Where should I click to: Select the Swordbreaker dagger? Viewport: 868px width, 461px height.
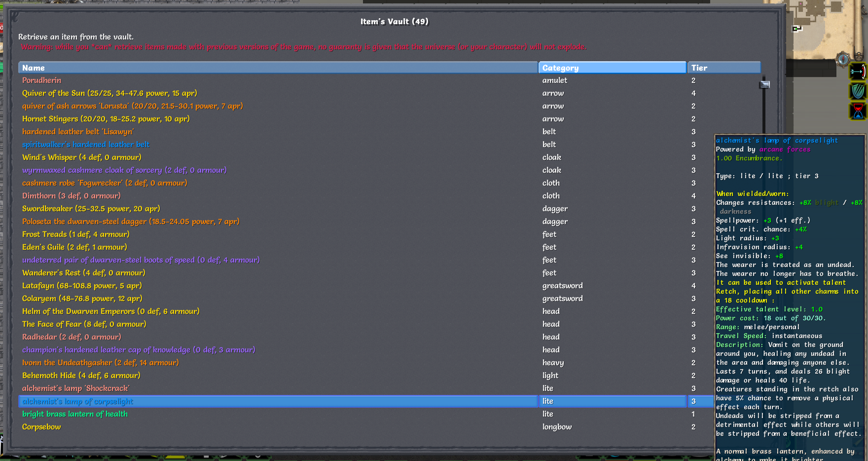[x=278, y=209]
